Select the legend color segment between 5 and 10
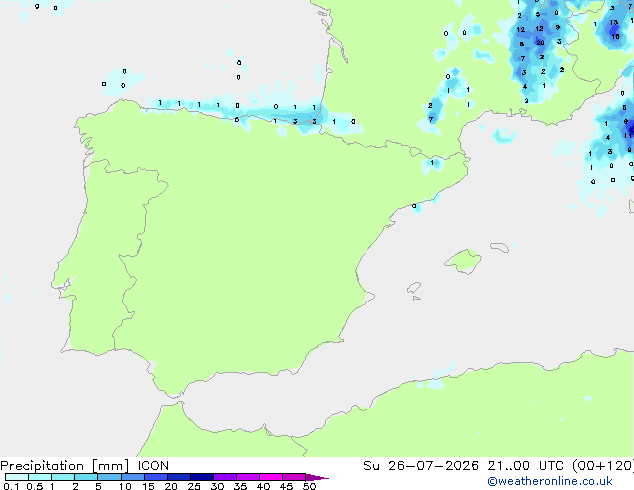The width and height of the screenshot is (634, 490). pyautogui.click(x=109, y=477)
